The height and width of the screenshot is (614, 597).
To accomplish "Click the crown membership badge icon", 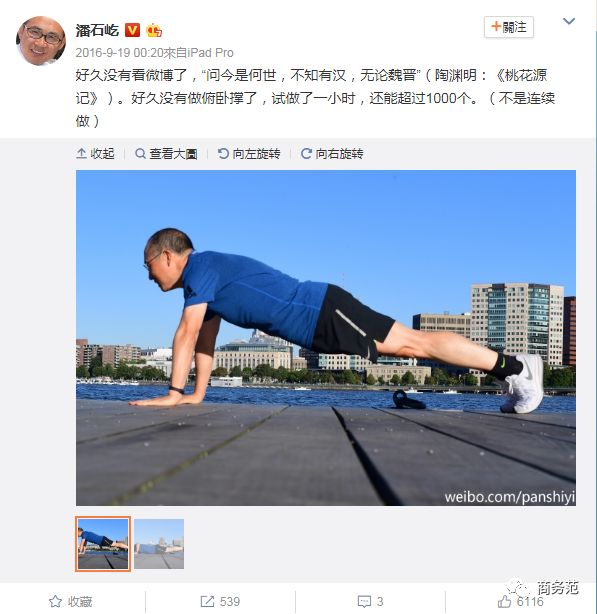I will (x=154, y=30).
